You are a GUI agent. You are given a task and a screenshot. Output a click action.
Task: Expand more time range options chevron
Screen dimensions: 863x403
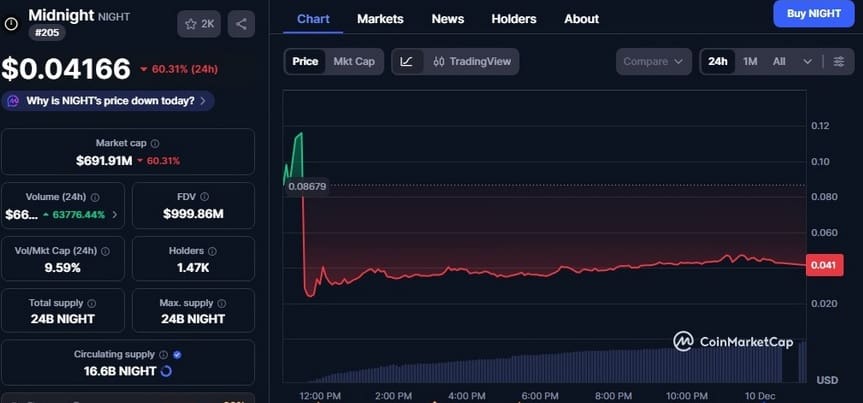[x=808, y=62]
